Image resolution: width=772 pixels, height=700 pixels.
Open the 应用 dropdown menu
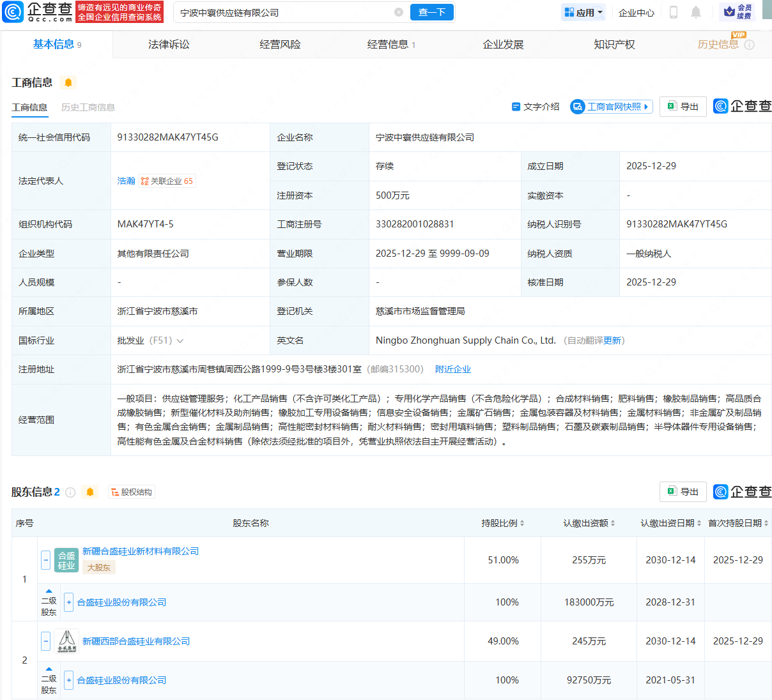click(583, 12)
